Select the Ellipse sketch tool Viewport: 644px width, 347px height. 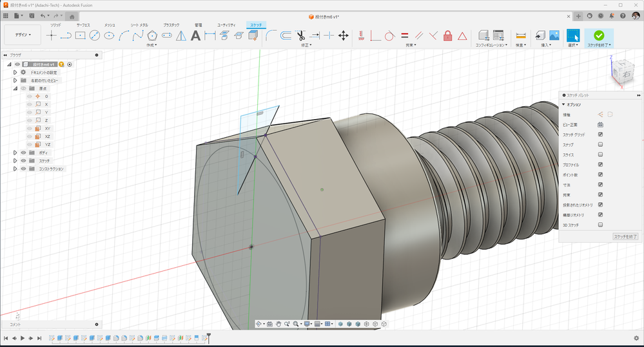coord(109,35)
